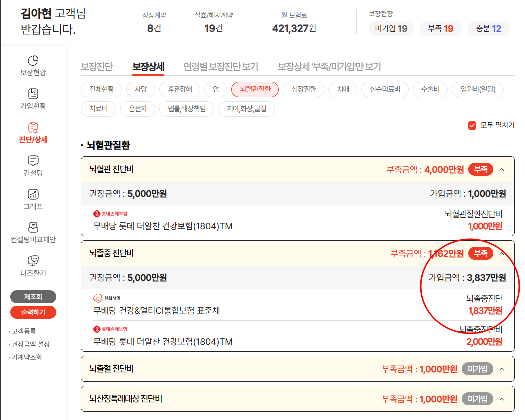Toggle the 모두 펼치기 checkbox

point(472,125)
